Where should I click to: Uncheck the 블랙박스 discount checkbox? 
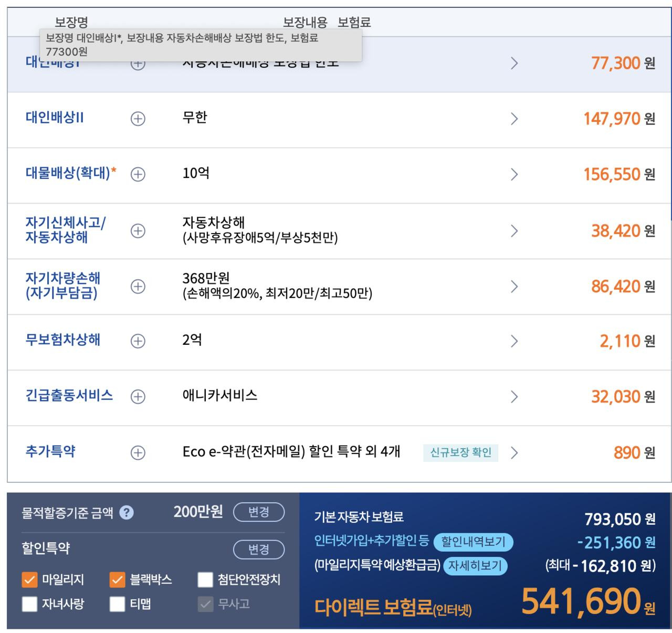point(117,580)
